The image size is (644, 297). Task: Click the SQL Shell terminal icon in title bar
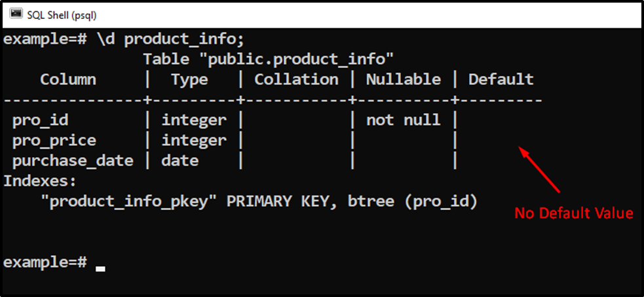pos(16,14)
